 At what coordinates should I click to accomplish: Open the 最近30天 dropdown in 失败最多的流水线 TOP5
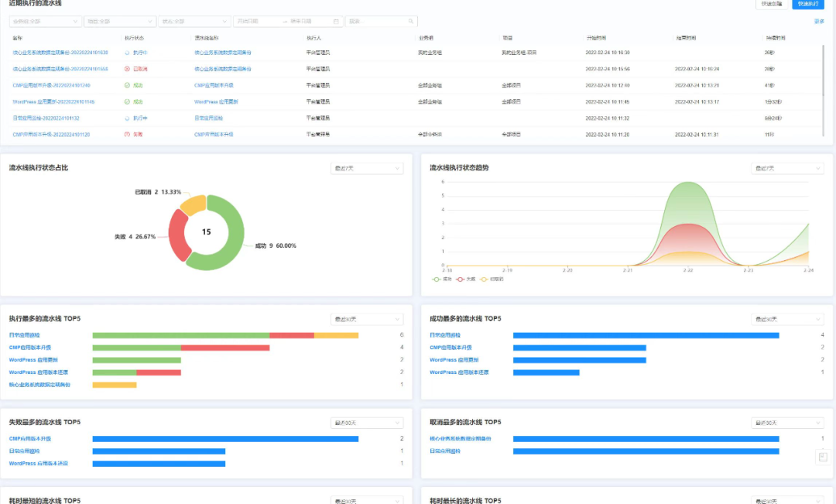click(x=367, y=423)
